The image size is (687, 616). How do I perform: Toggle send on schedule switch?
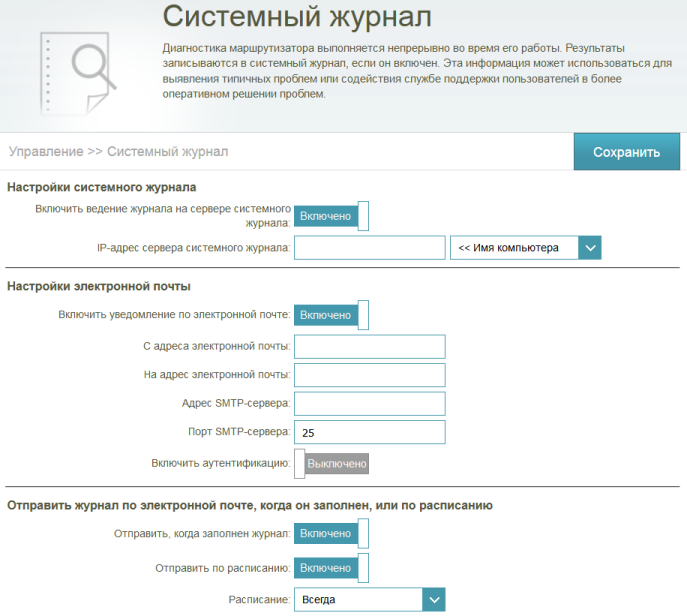[331, 568]
